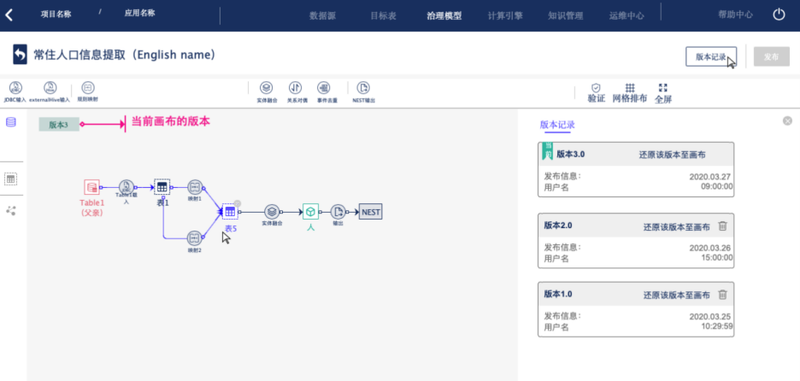Select the 表5 table node
This screenshot has height=381, width=800.
pos(230,211)
